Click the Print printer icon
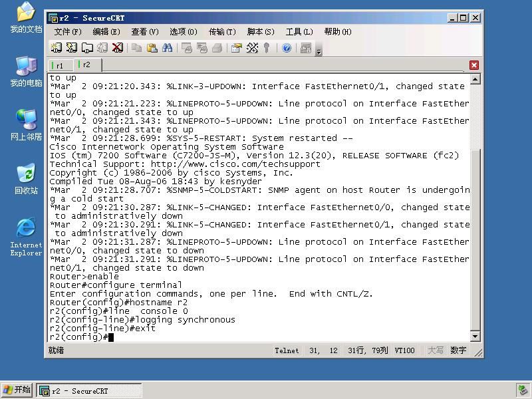Viewport: 532px width, 399px height. click(217, 48)
